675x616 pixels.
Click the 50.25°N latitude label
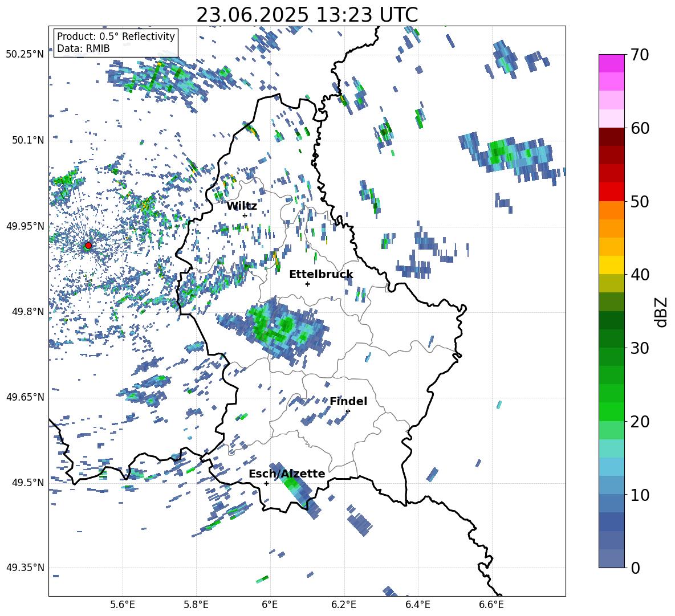pyautogui.click(x=25, y=54)
